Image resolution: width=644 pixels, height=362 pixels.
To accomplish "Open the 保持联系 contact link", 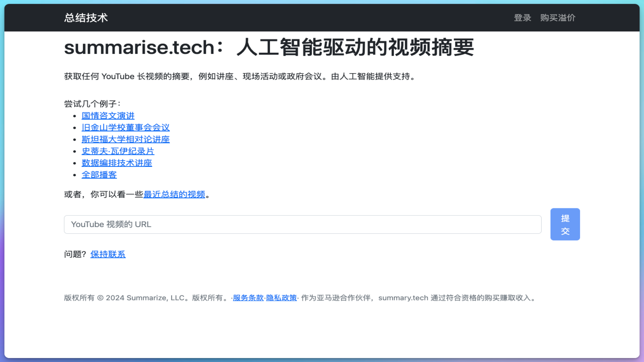I will coord(108,254).
